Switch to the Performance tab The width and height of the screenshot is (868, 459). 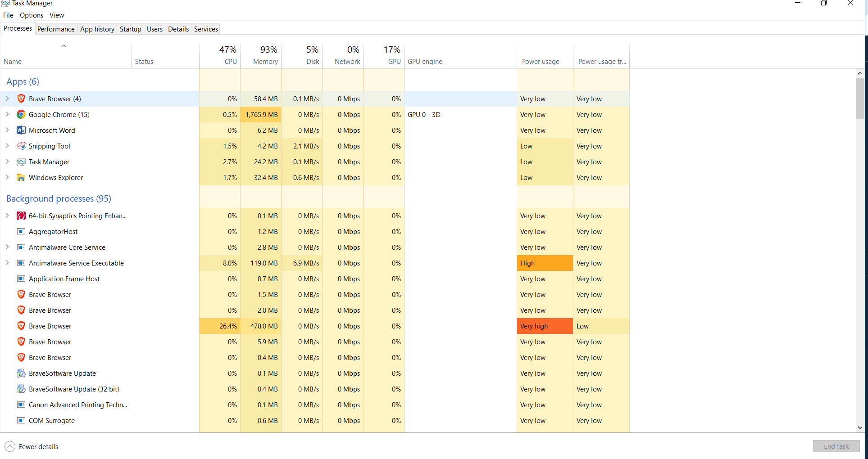56,29
